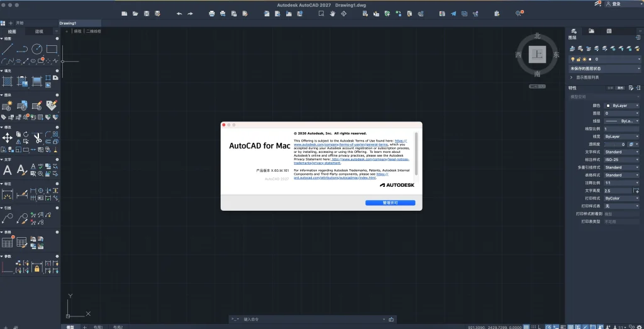This screenshot has height=329, width=644.
Task: Open the annotation scale 1:1 dropdown
Action: tap(622, 183)
